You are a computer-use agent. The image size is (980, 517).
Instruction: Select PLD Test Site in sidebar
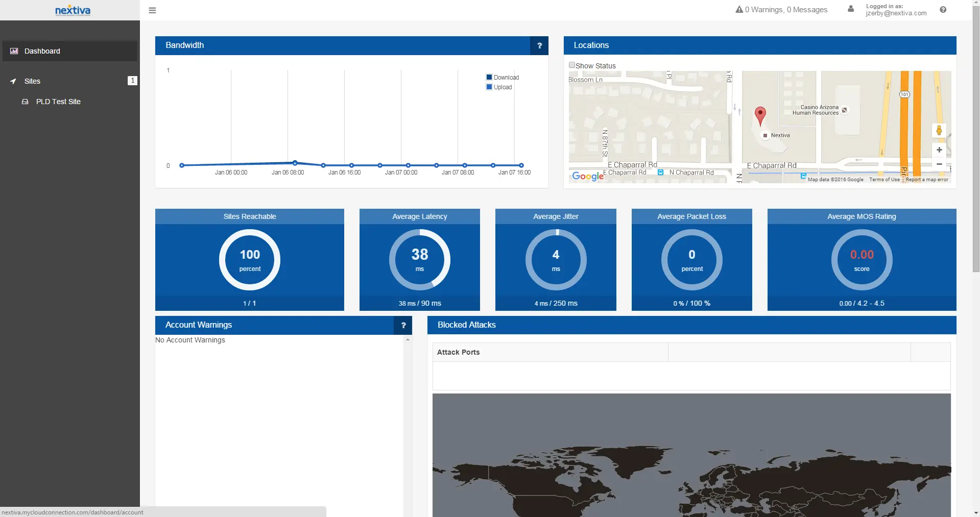[x=58, y=102]
